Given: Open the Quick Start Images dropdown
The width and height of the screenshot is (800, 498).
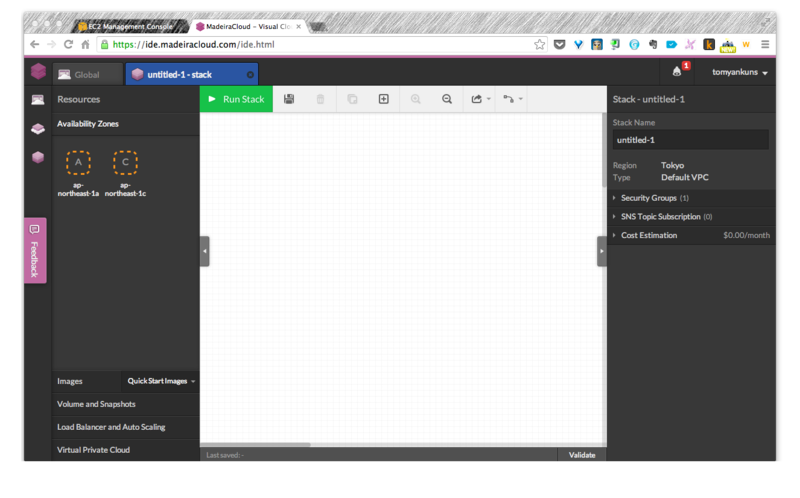Looking at the screenshot, I should (x=161, y=381).
